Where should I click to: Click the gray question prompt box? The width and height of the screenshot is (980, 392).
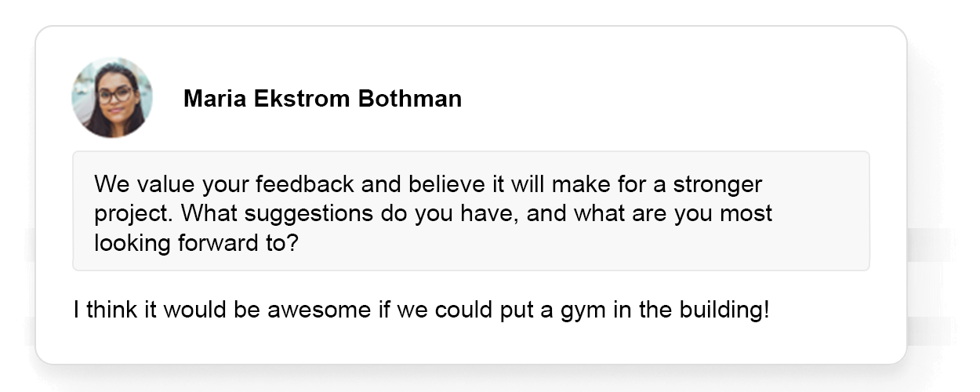471,211
